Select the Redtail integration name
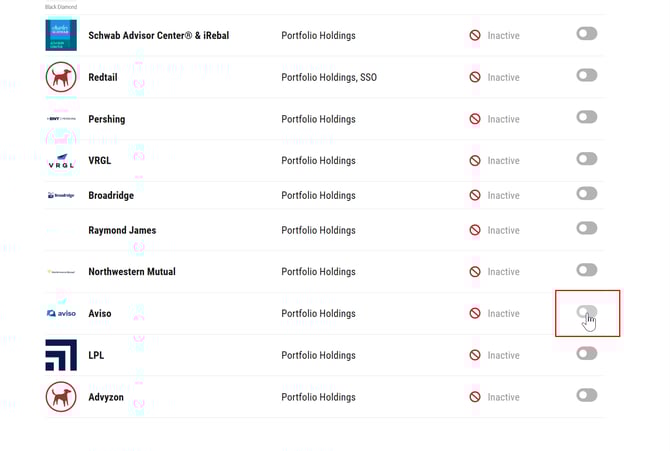 (x=103, y=77)
